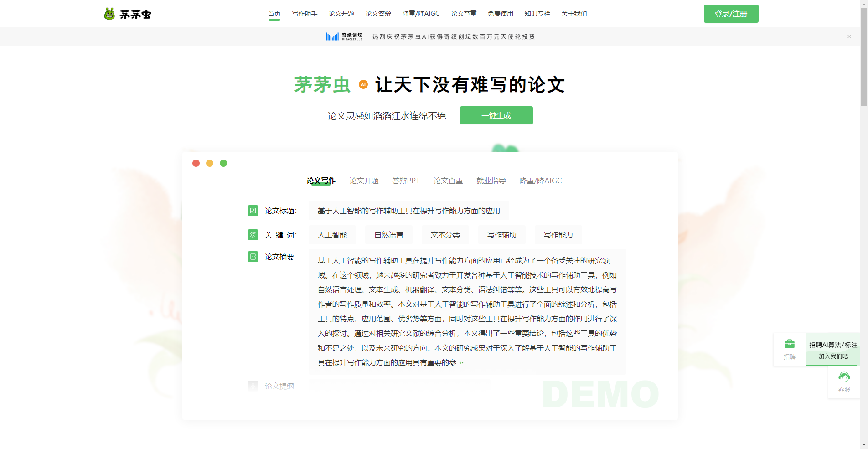The image size is (868, 449).
Task: Click the 论文标题 row icon
Action: 253,211
